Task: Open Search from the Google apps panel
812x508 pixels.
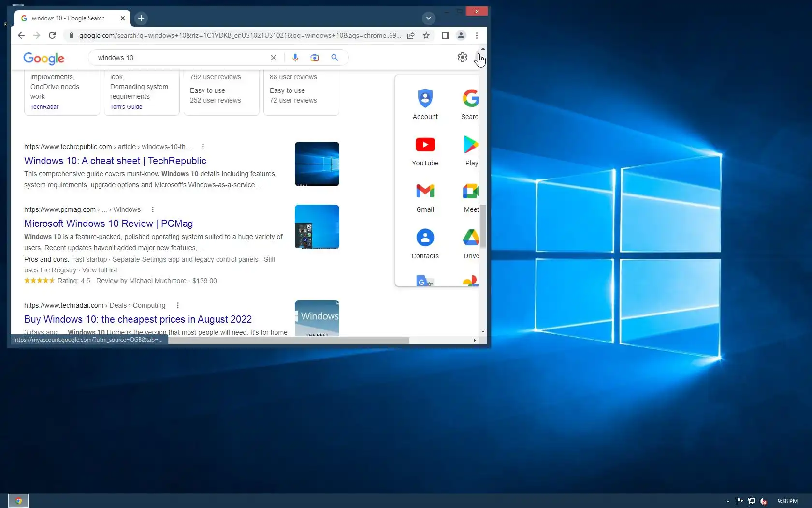Action: coord(470,104)
